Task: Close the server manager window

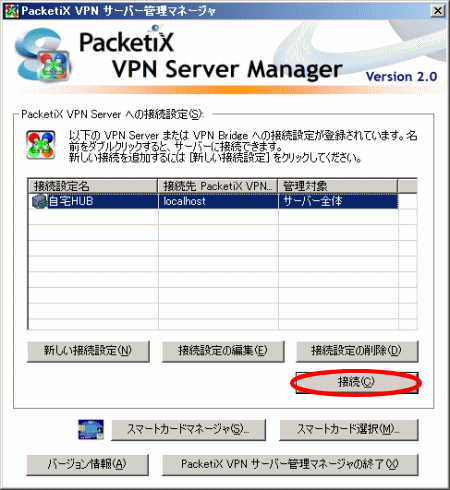Action: tap(438, 11)
